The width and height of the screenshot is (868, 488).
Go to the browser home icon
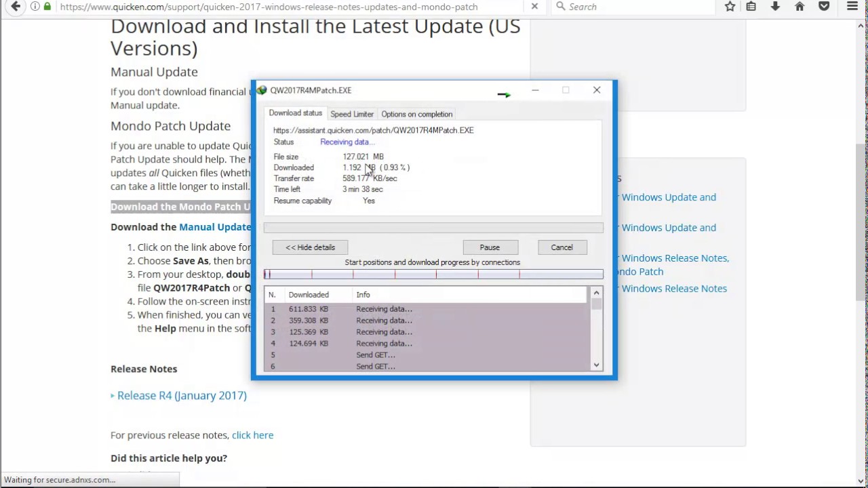coord(800,7)
